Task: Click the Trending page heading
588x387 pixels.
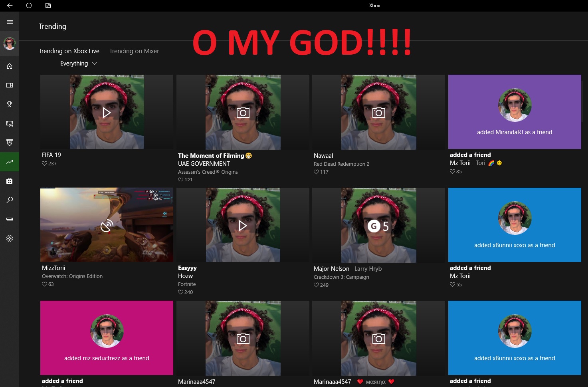Action: coord(52,26)
